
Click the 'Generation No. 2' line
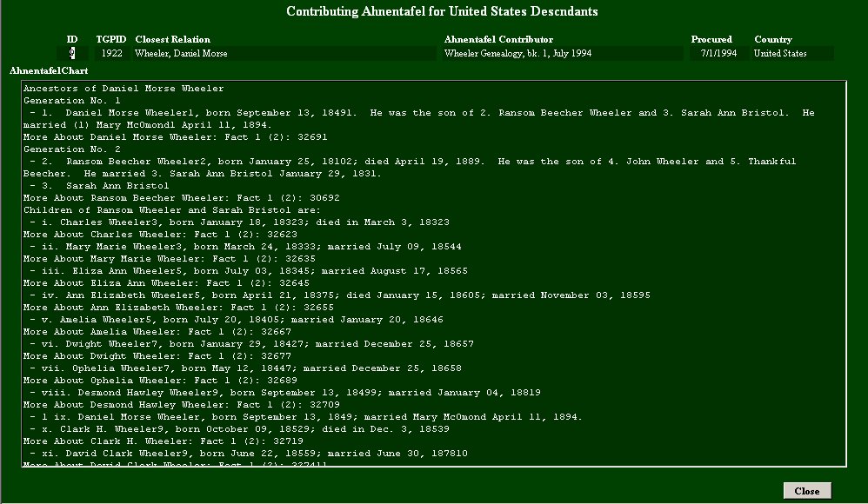[72, 149]
